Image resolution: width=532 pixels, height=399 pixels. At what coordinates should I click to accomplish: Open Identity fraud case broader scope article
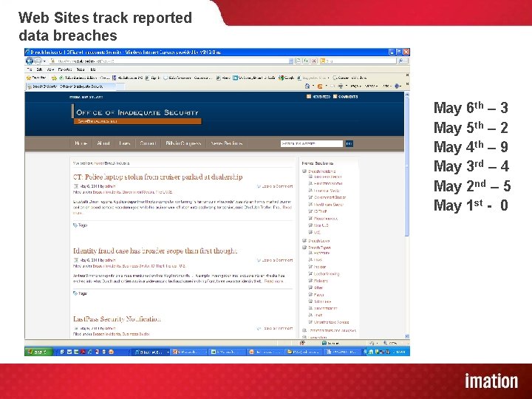click(155, 250)
